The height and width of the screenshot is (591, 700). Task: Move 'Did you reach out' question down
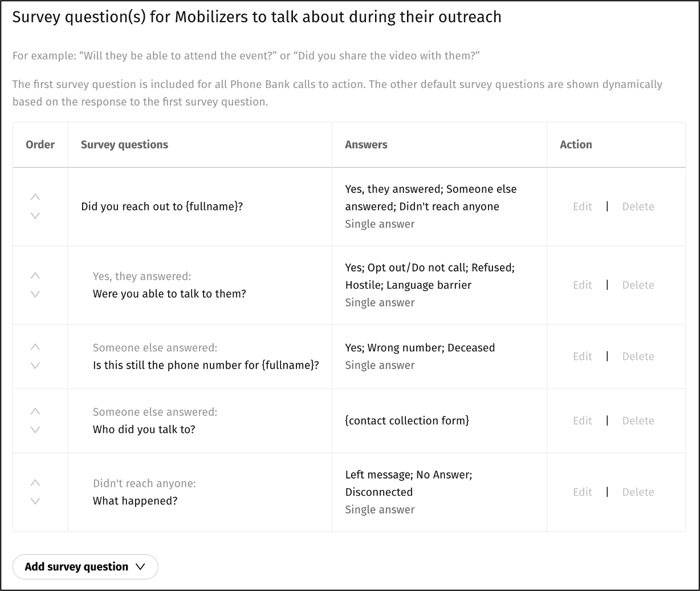coord(35,216)
